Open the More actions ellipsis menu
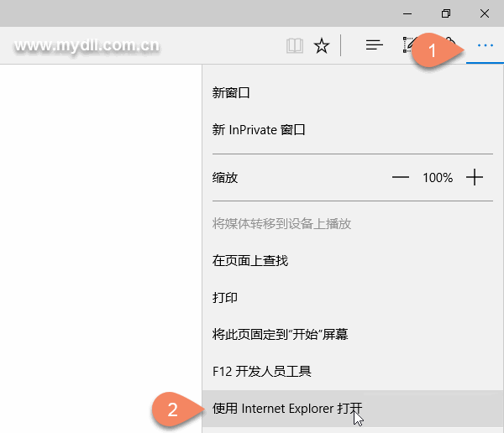This screenshot has width=504, height=433. tap(485, 45)
